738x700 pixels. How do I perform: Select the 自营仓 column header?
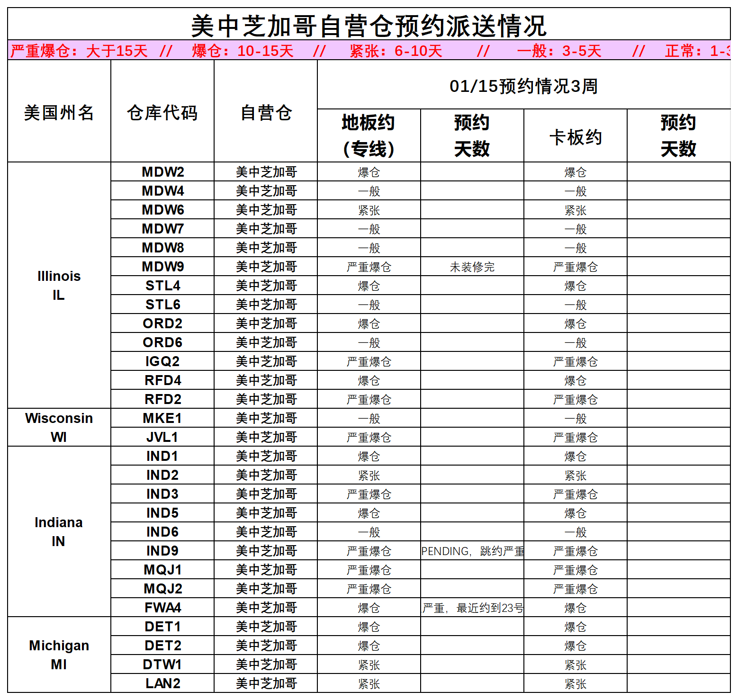point(266,113)
